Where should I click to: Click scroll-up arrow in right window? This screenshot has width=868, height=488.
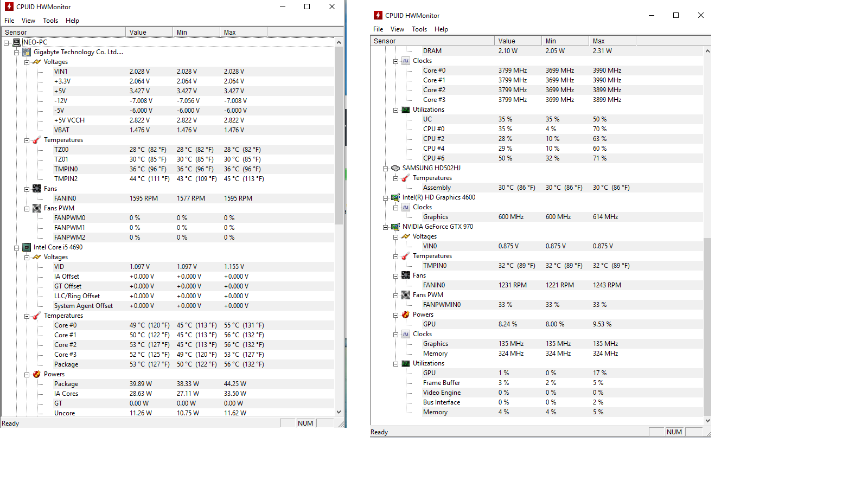[707, 51]
